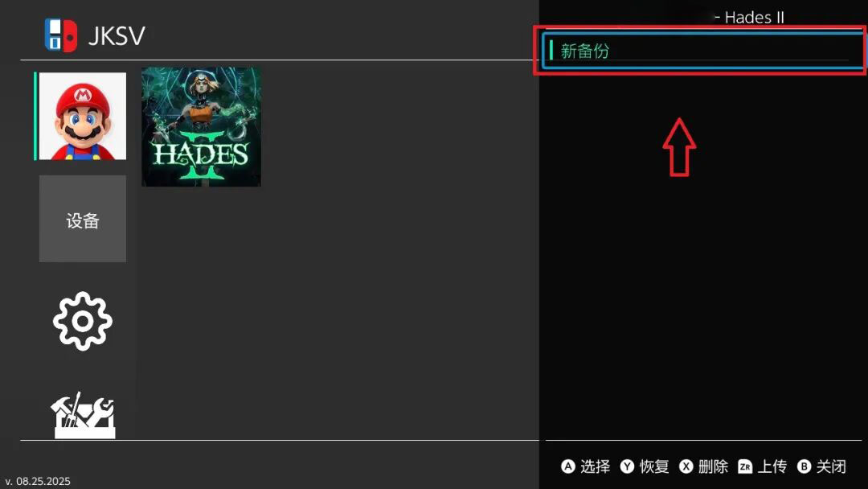Click the 选择 select label
Screen dimensions: 868x489
(x=595, y=466)
